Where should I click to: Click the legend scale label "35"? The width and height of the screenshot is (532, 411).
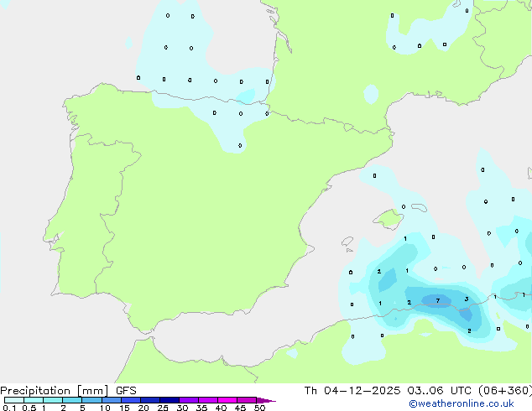[201, 408]
